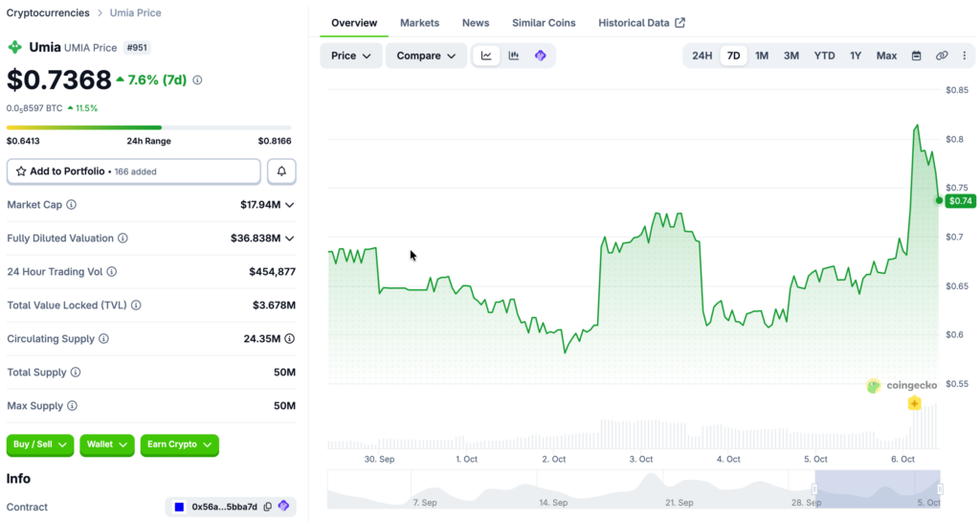This screenshot has width=980, height=522.
Task: Open the Historical Data tab
Action: pos(641,23)
